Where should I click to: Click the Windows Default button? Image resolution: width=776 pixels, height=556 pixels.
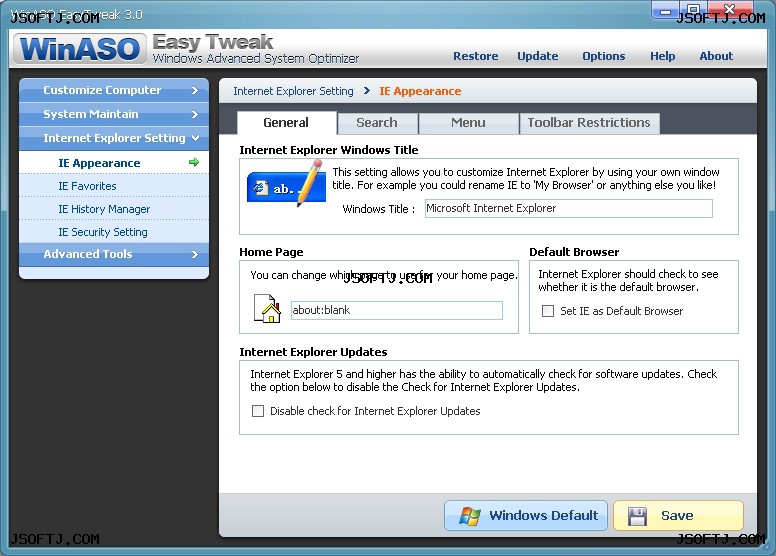[x=526, y=515]
